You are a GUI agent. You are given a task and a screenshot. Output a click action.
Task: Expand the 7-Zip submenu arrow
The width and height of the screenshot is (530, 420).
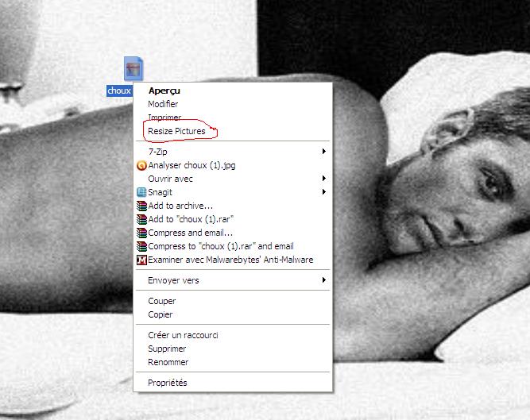click(323, 151)
